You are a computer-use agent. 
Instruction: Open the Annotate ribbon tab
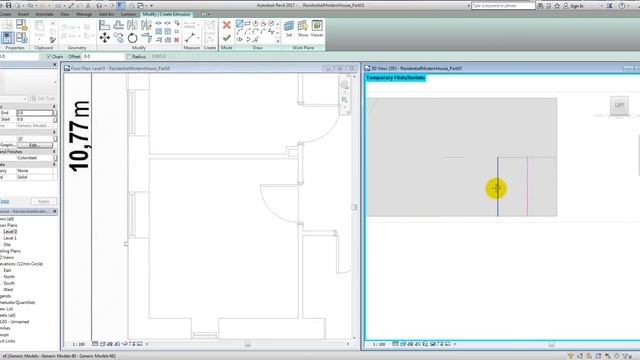pos(44,14)
